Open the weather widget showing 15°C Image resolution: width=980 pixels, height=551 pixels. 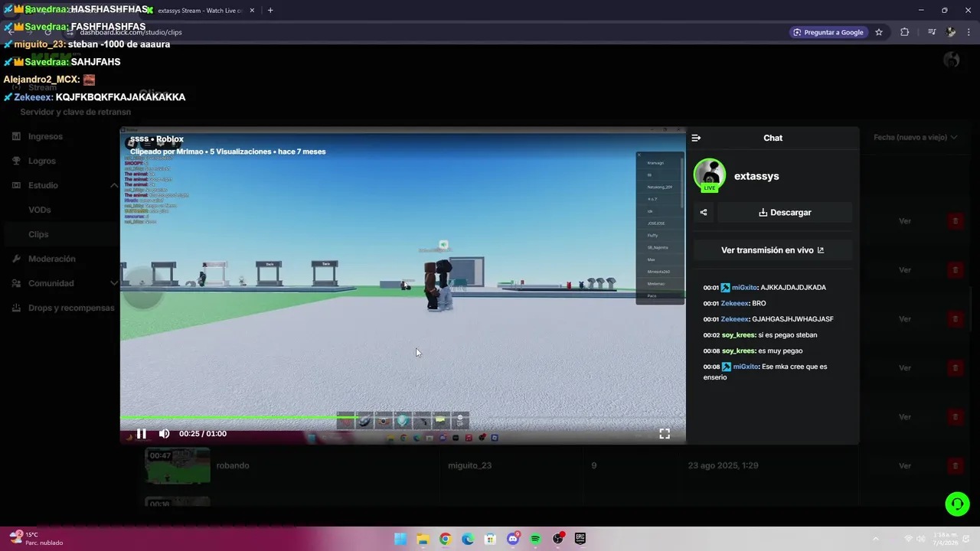(x=37, y=539)
